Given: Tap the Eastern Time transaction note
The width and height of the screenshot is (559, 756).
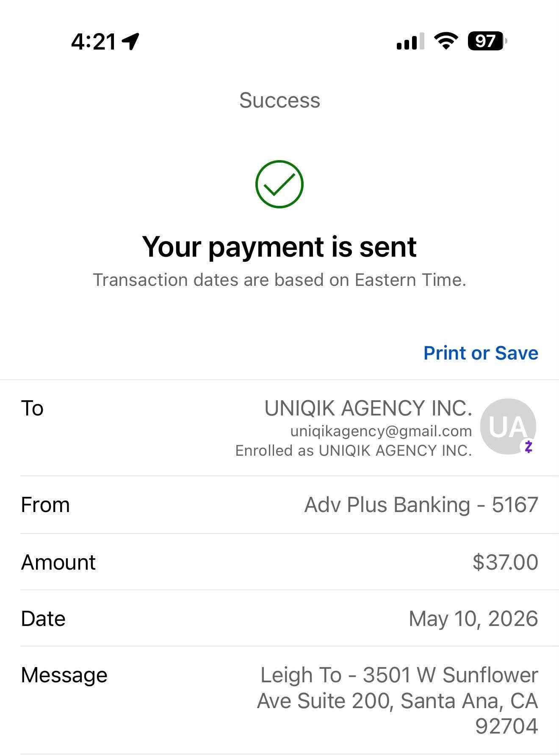Looking at the screenshot, I should 279,280.
